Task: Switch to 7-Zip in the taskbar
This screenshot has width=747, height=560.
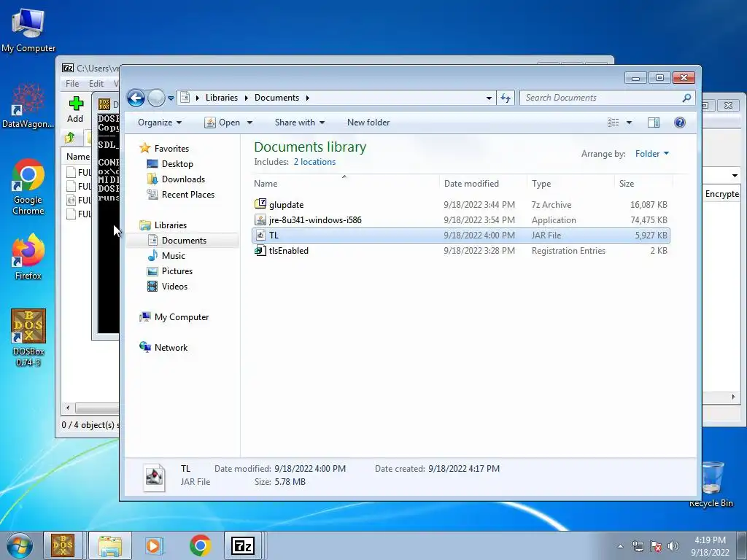Action: click(243, 545)
